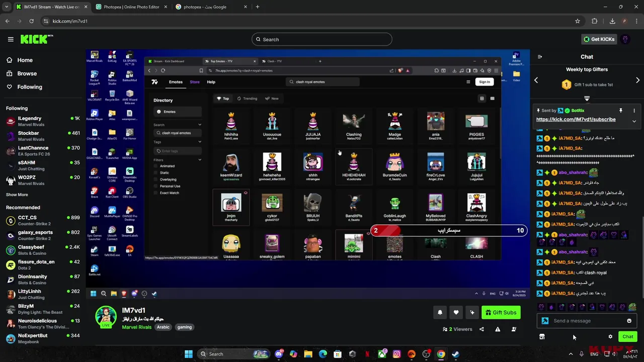The image size is (644, 362).
Task: Show previous Weekly top Gifters with left arrow
Action: coord(536,80)
